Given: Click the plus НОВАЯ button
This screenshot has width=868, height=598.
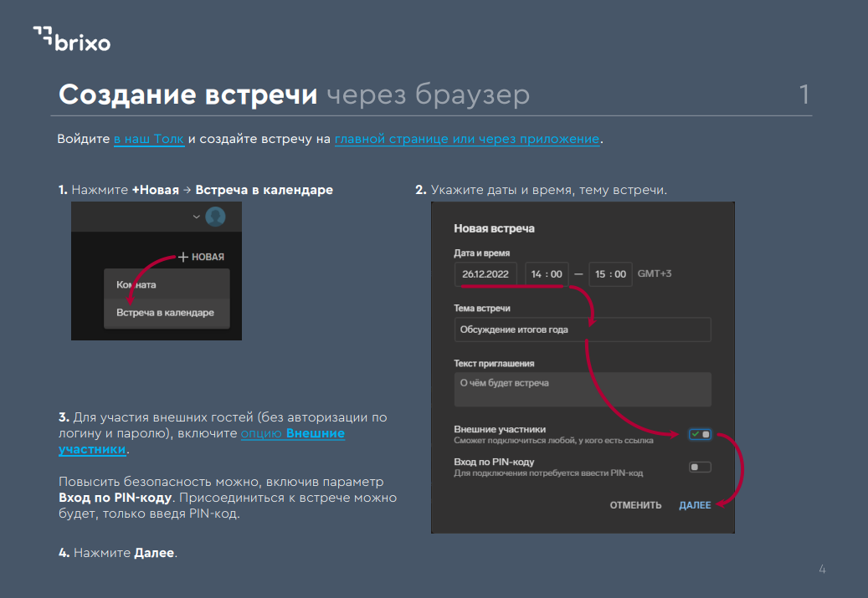Looking at the screenshot, I should [x=201, y=257].
